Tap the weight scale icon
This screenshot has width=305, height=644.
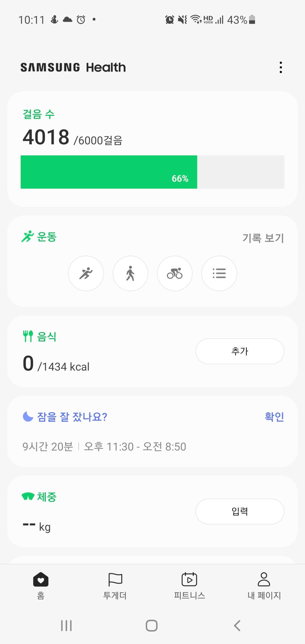(28, 496)
